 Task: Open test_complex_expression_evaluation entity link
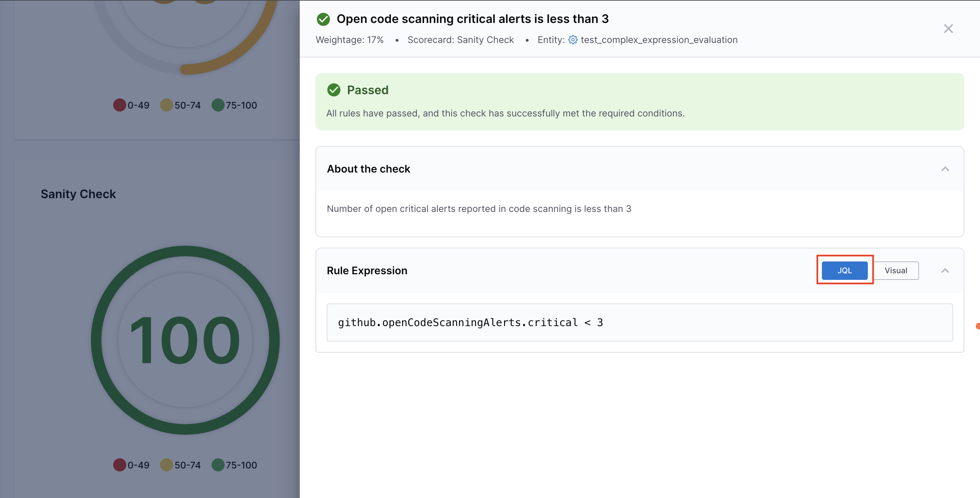click(659, 40)
